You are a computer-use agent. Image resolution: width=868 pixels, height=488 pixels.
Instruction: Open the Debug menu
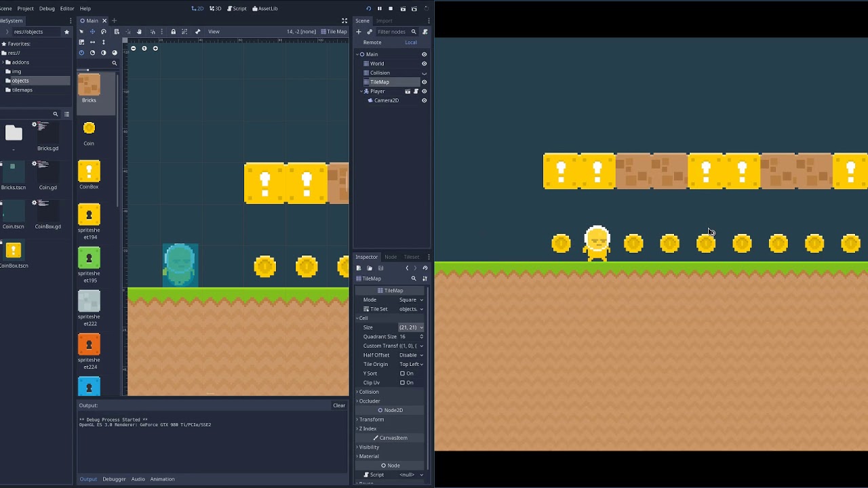pos(47,9)
